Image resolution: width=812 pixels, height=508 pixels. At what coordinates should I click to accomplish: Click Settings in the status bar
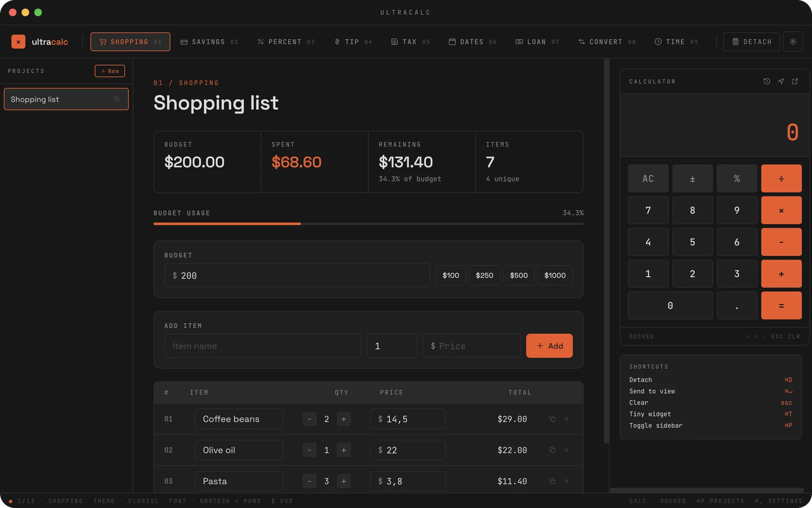tap(779, 501)
